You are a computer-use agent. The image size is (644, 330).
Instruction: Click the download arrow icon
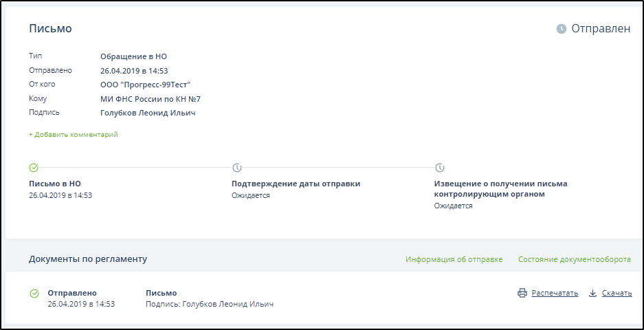[x=592, y=293]
